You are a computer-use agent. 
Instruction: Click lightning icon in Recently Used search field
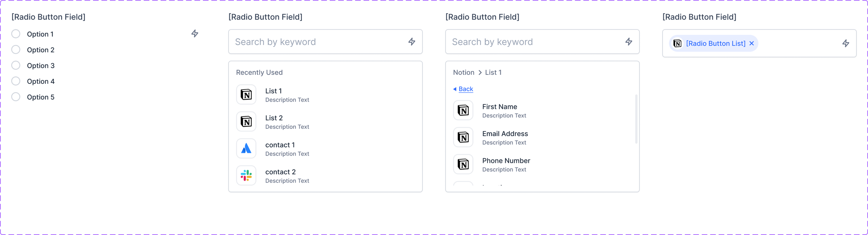pyautogui.click(x=412, y=41)
